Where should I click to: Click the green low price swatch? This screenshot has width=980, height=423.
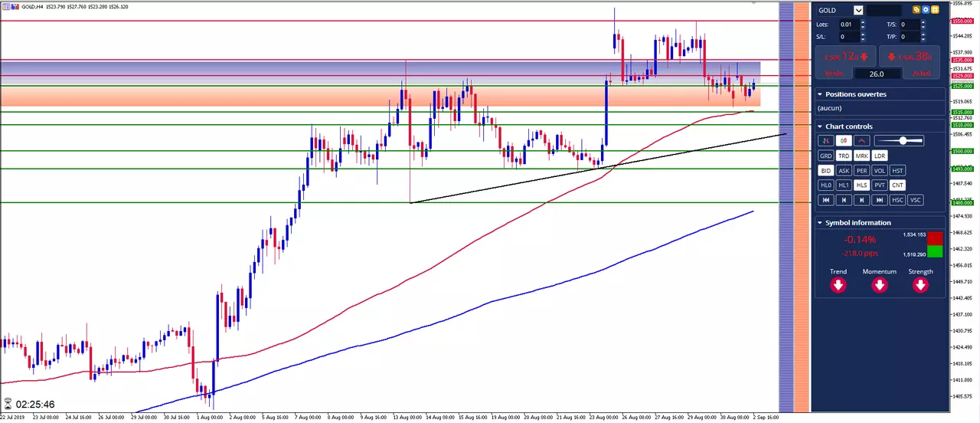(x=935, y=251)
